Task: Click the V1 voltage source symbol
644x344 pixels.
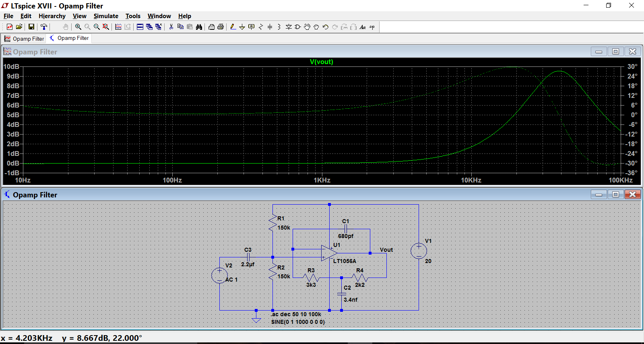Action: pos(419,251)
